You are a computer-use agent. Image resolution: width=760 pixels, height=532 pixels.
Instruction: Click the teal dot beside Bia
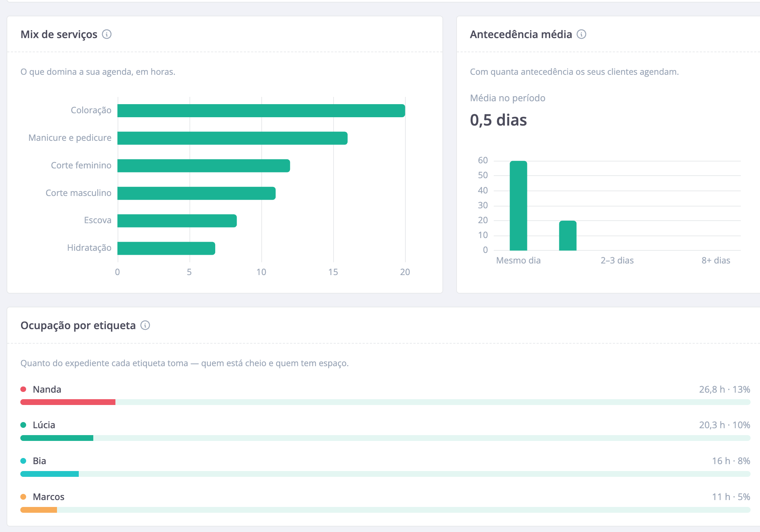click(23, 461)
